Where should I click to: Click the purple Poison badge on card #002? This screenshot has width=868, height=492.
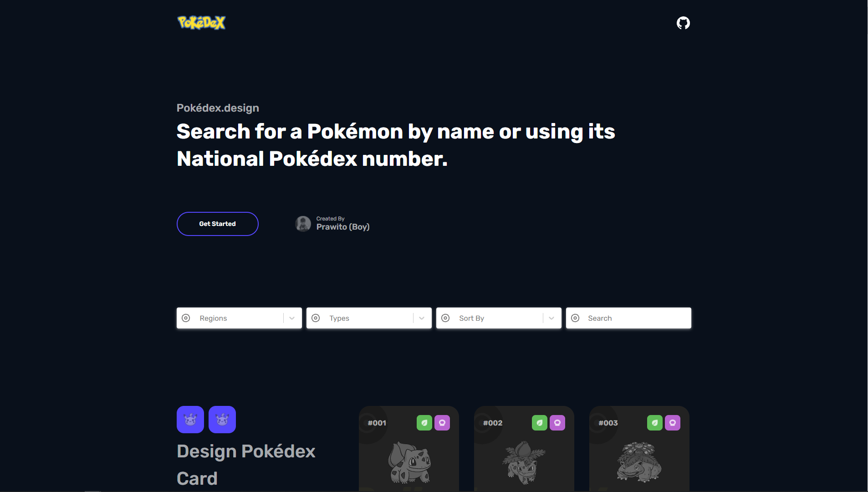(x=557, y=422)
